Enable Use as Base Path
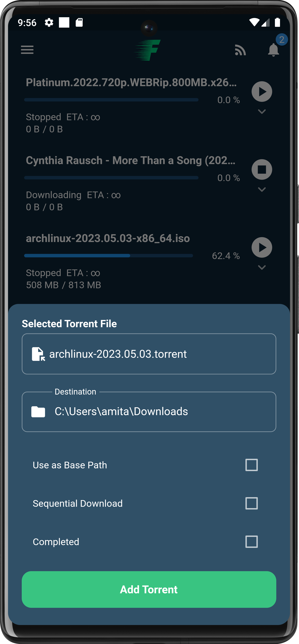Screen dimensions: 299x644 point(252,465)
